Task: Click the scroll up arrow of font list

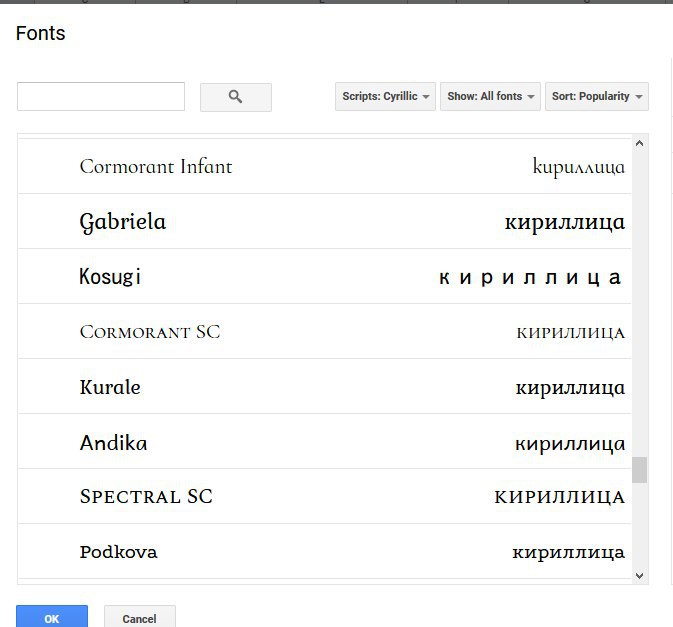Action: [640, 143]
